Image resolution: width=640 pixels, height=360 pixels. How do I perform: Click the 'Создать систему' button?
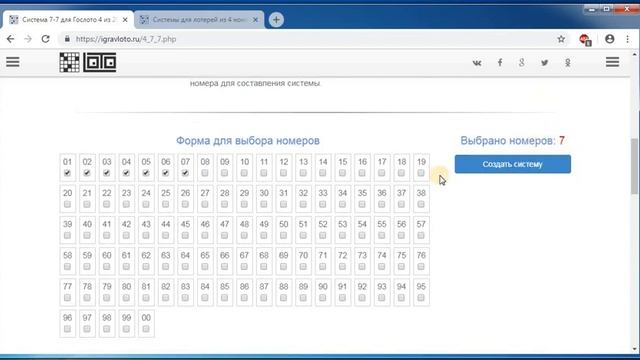point(513,164)
